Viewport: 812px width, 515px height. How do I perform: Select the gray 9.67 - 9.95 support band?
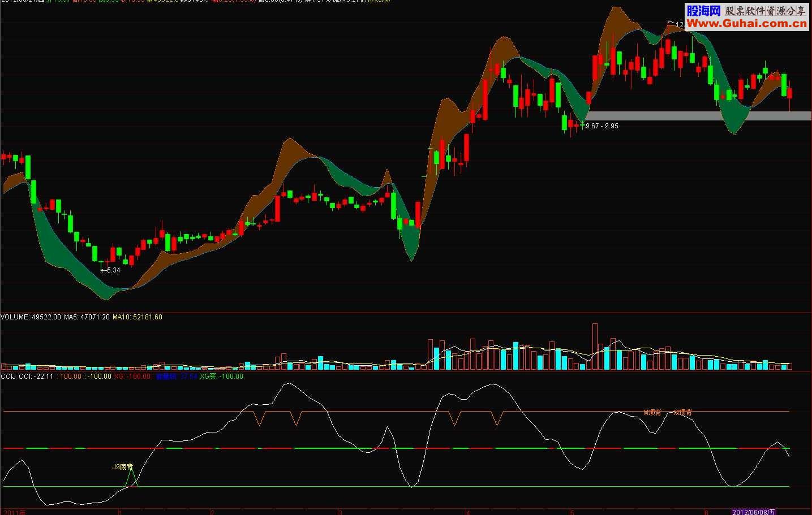coord(698,116)
